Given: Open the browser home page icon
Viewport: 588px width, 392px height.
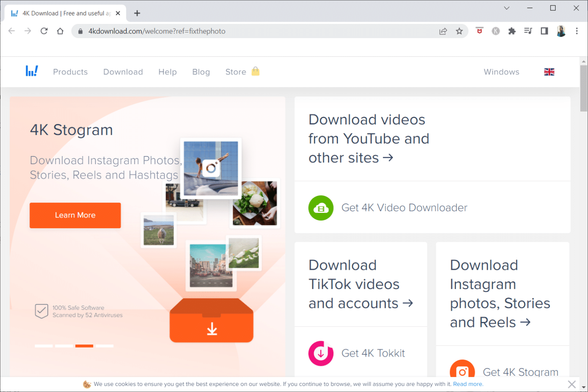Looking at the screenshot, I should (60, 31).
